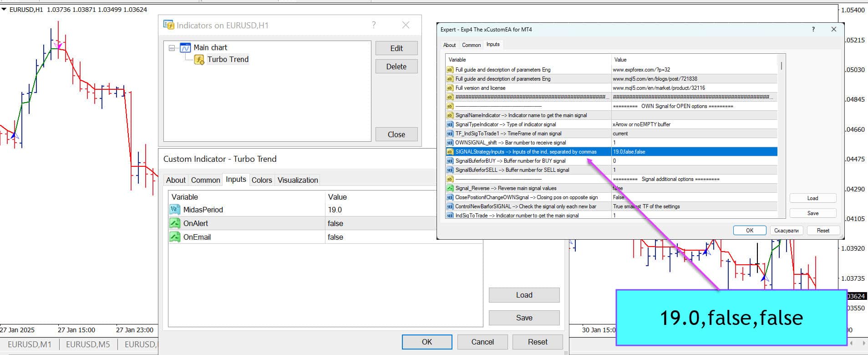Click the OnEmail variable icon

(175, 237)
